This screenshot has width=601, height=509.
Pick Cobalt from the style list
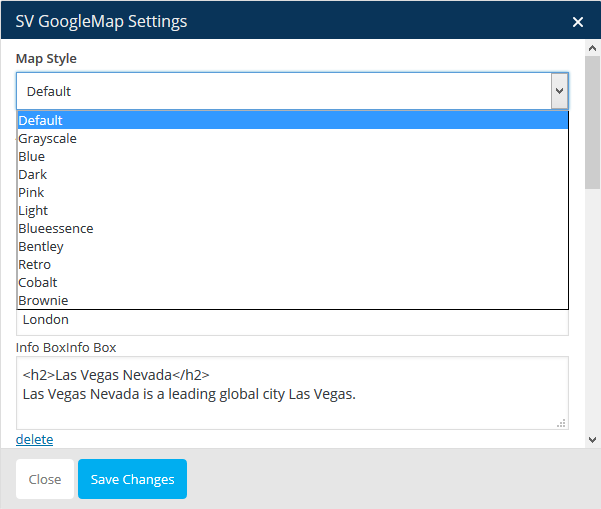[293, 282]
